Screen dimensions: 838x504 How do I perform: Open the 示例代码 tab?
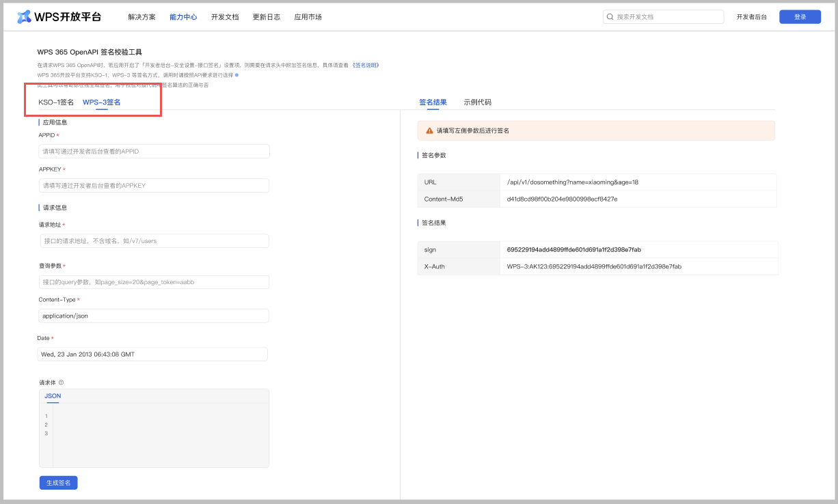coord(477,102)
